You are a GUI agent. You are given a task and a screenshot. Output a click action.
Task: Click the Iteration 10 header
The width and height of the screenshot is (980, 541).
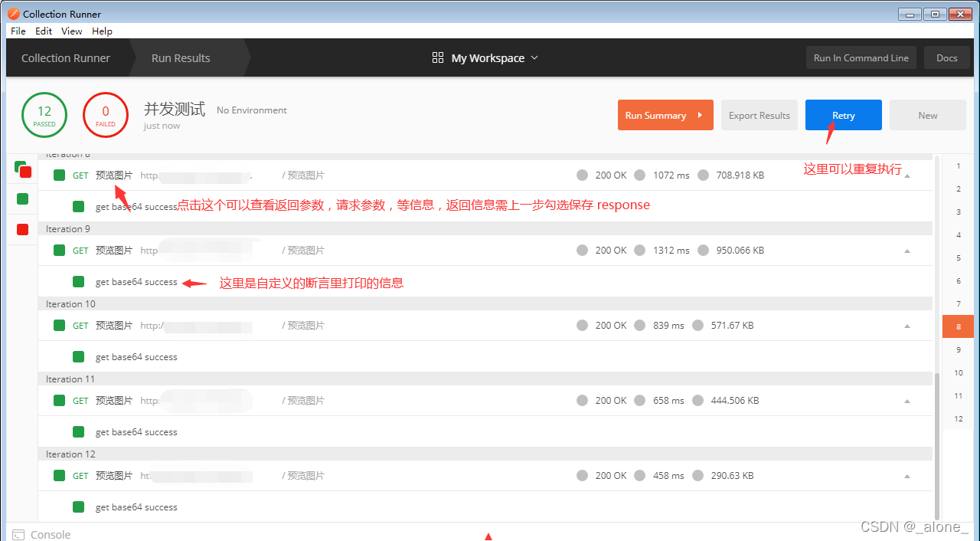pos(485,304)
